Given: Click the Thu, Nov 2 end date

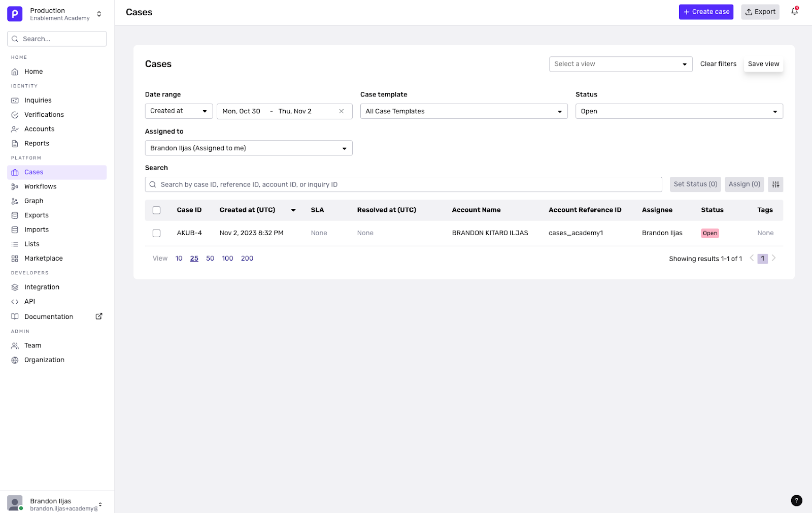Looking at the screenshot, I should coord(295,111).
